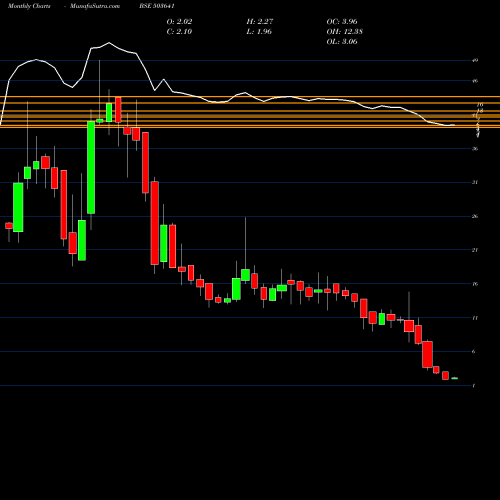Viewport: 500px width, 500px height.
Task: Click the "L: 1.96" low value
Action: click(x=259, y=31)
